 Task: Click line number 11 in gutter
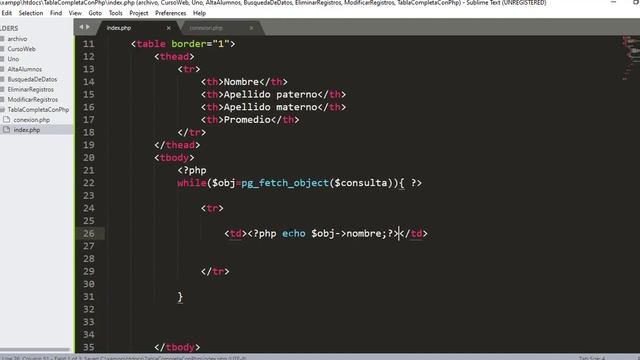89,44
